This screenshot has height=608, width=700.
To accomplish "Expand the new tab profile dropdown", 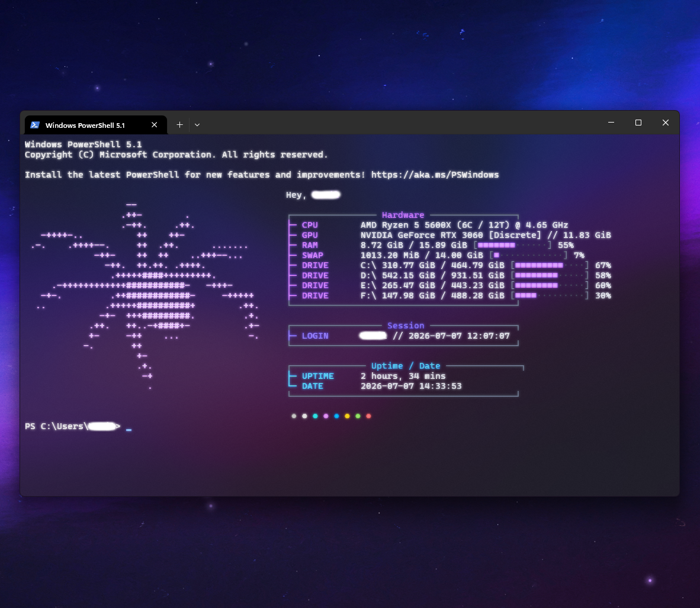I will tap(197, 125).
